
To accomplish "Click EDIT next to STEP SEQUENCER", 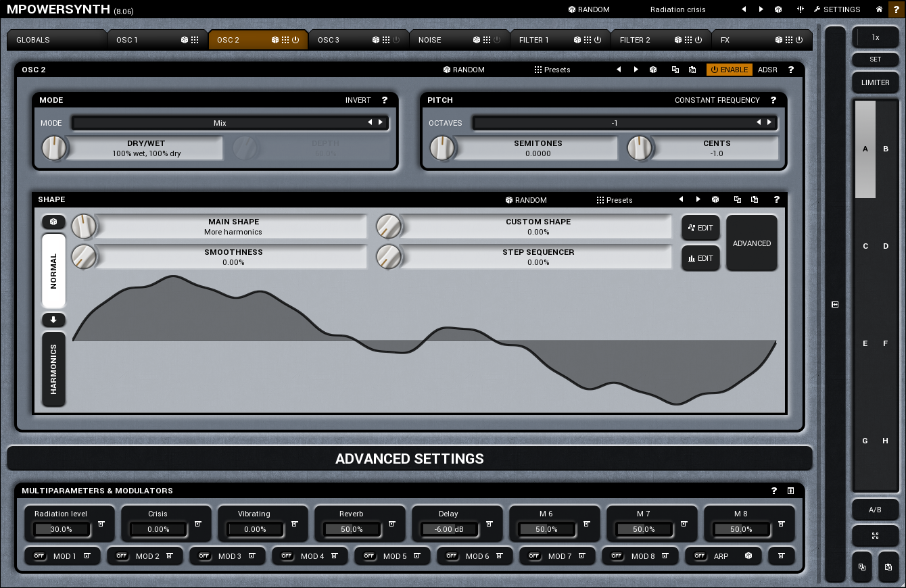I will 700,258.
